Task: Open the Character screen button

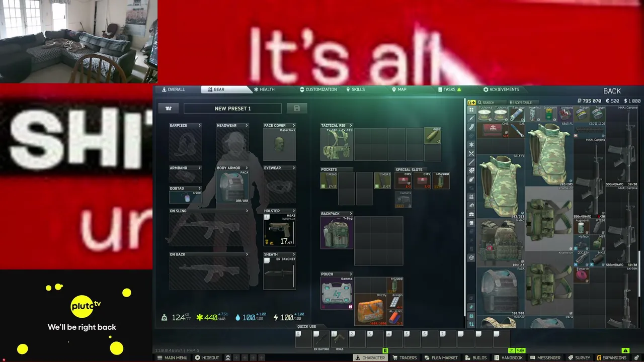Action: (370, 358)
